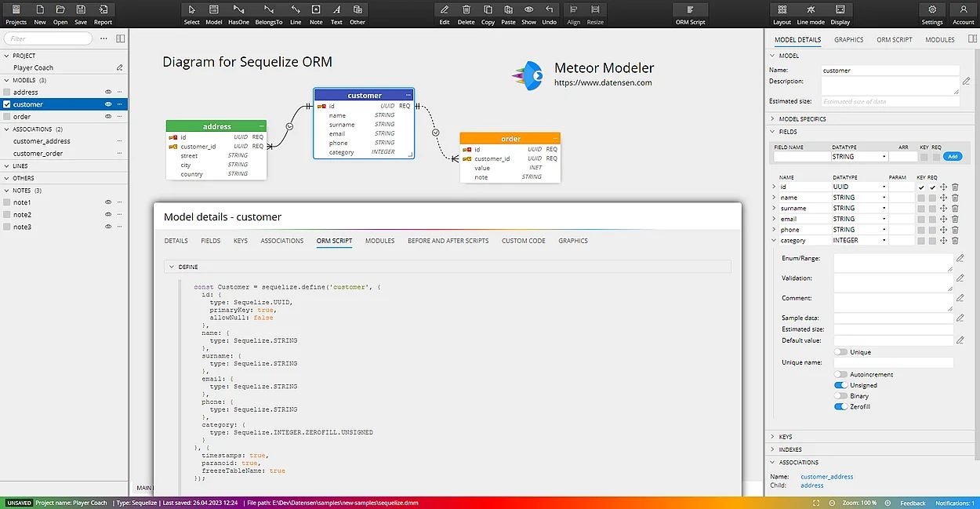The width and height of the screenshot is (980, 509).
Task: Open the customer_address association link
Action: click(x=826, y=477)
